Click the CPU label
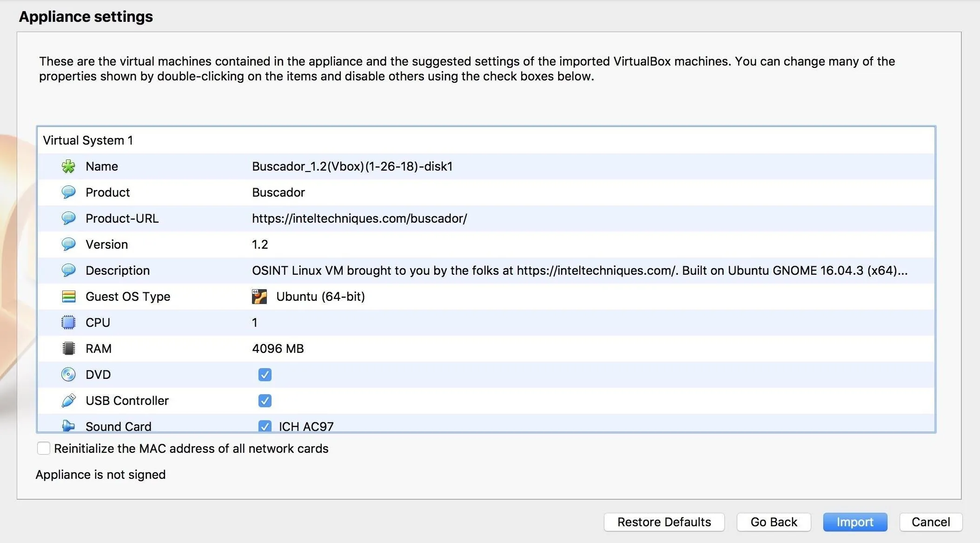980x543 pixels. pos(98,323)
